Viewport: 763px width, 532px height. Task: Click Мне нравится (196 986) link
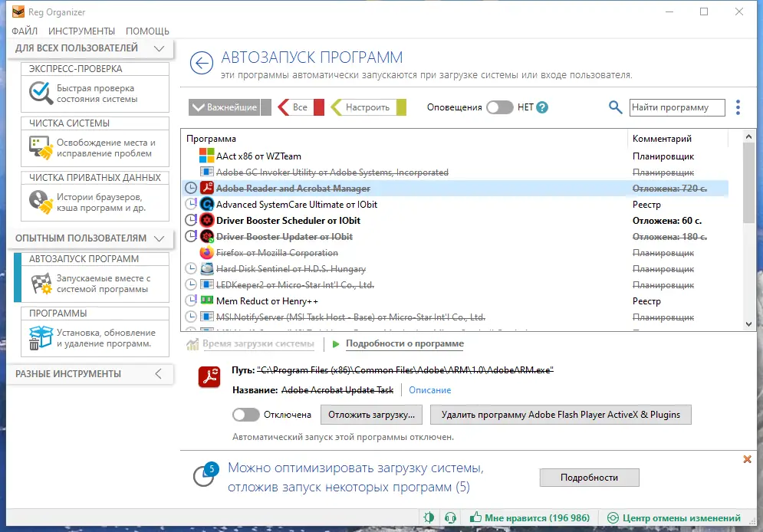[530, 518]
